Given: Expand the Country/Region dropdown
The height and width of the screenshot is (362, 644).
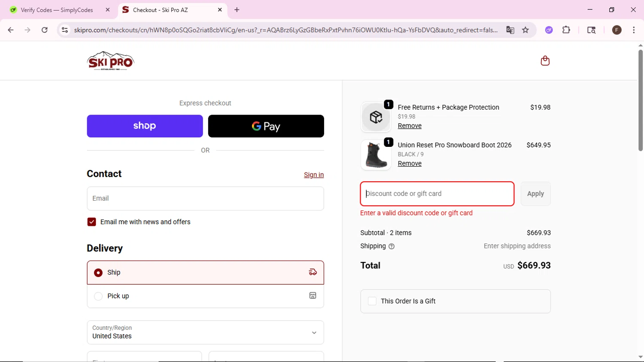Looking at the screenshot, I should [x=205, y=332].
